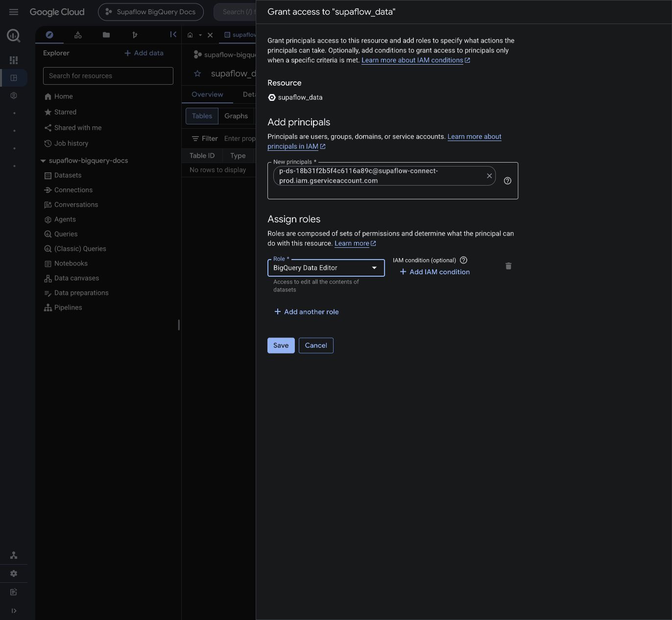Click the hierarchy icon at bottom of left rail
The image size is (672, 620).
14,555
